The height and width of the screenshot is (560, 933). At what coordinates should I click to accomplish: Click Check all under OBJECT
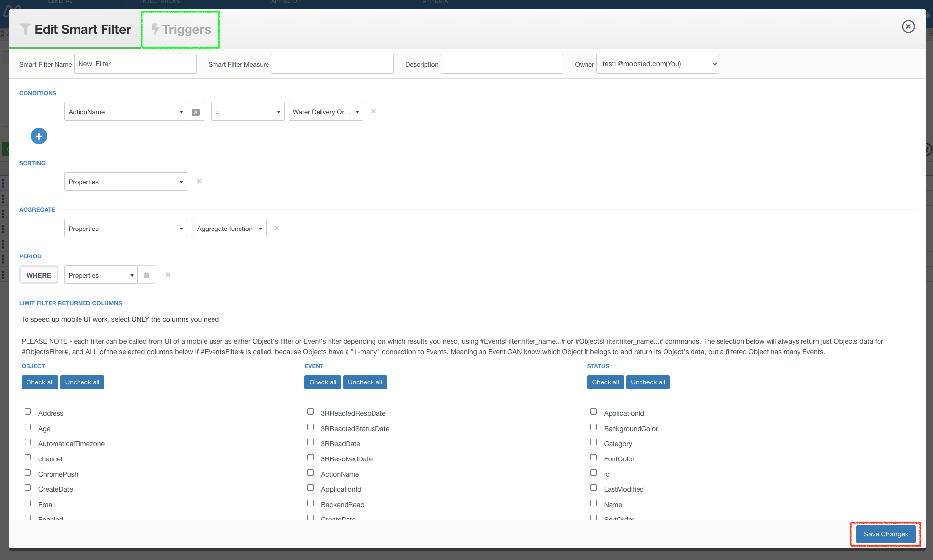point(40,382)
